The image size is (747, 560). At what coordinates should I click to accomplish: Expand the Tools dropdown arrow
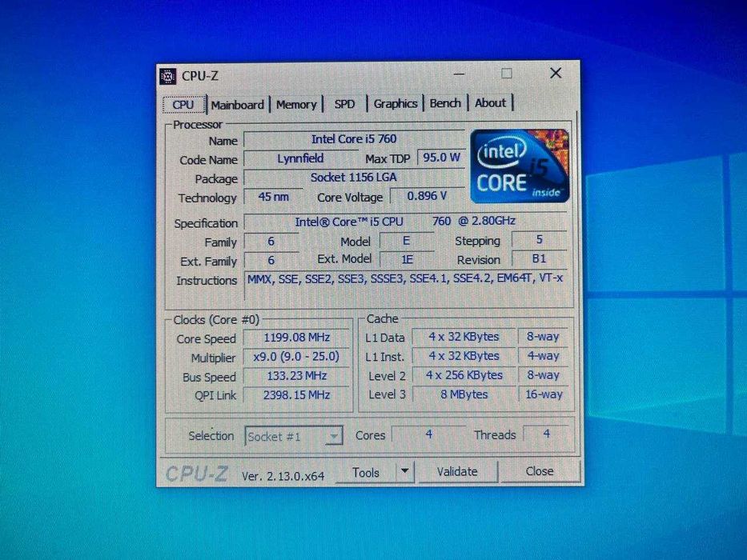(x=405, y=471)
